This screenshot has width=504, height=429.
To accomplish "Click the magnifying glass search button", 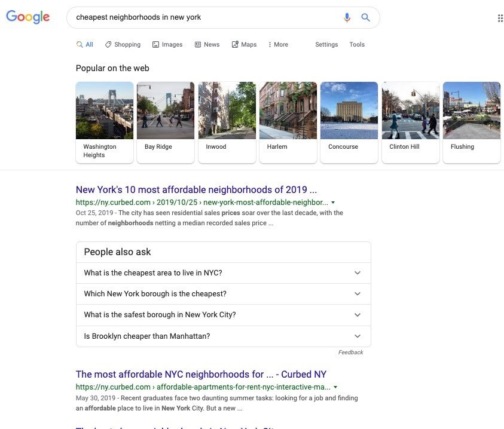I will point(365,17).
